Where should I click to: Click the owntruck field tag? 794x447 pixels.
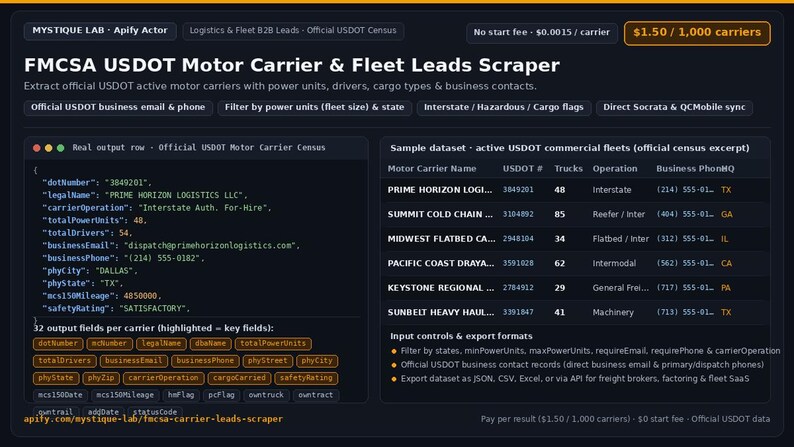click(266, 395)
